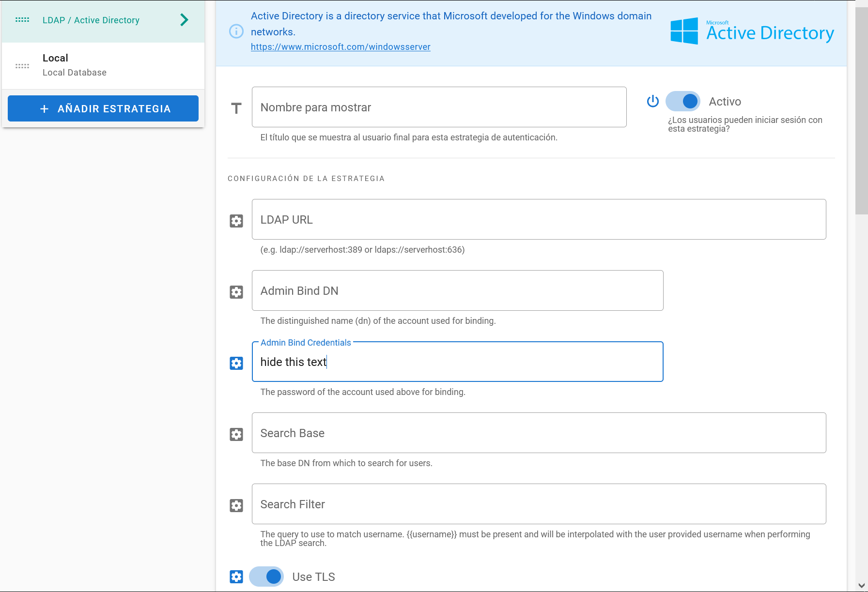The width and height of the screenshot is (868, 592).
Task: Click the gear icon beside LDAP URL
Action: (236, 221)
